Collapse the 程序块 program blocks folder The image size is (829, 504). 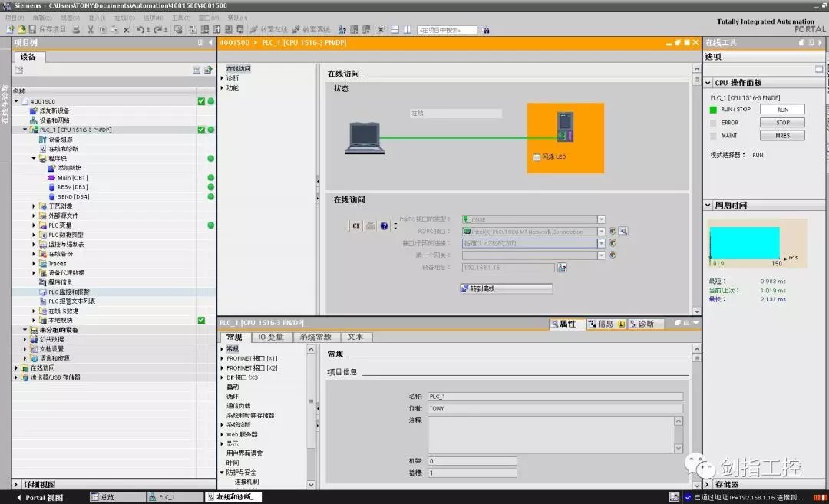pyautogui.click(x=34, y=159)
